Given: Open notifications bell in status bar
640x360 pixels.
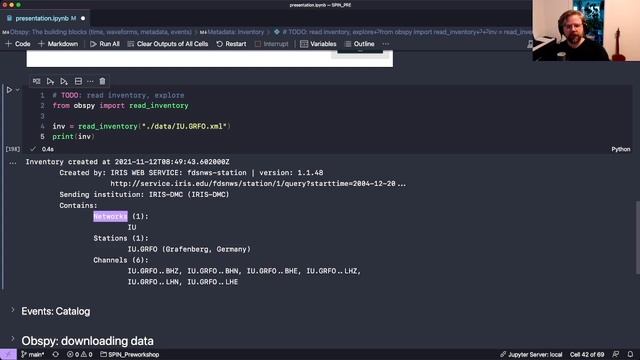Looking at the screenshot, I should tap(631, 354).
